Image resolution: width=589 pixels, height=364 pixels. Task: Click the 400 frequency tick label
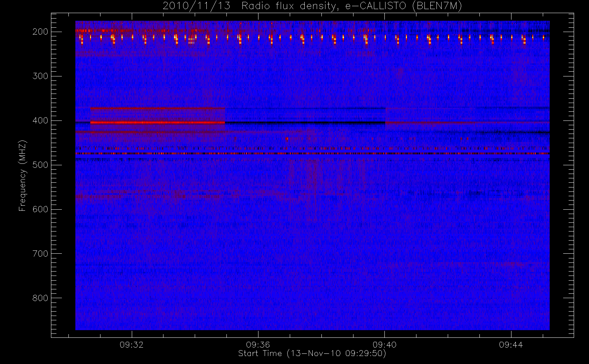point(40,120)
